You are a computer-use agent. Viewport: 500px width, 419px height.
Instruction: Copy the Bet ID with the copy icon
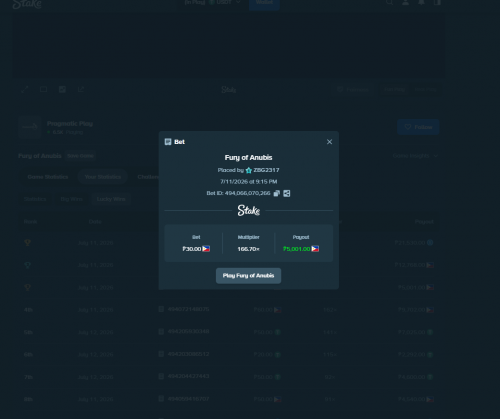(x=277, y=193)
